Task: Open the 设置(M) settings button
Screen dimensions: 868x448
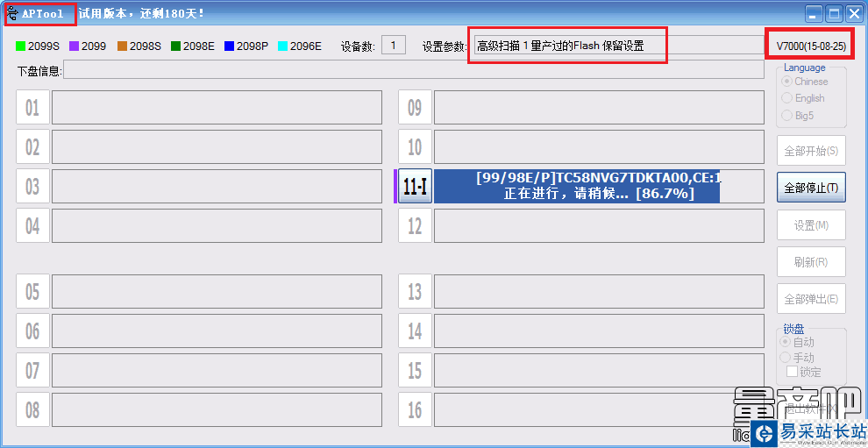Action: point(811,224)
